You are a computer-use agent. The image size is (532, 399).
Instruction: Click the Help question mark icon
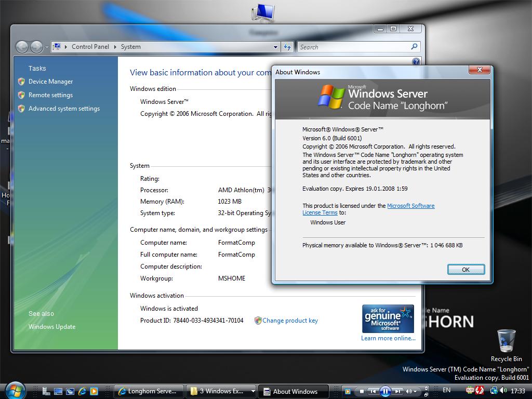coord(416,62)
